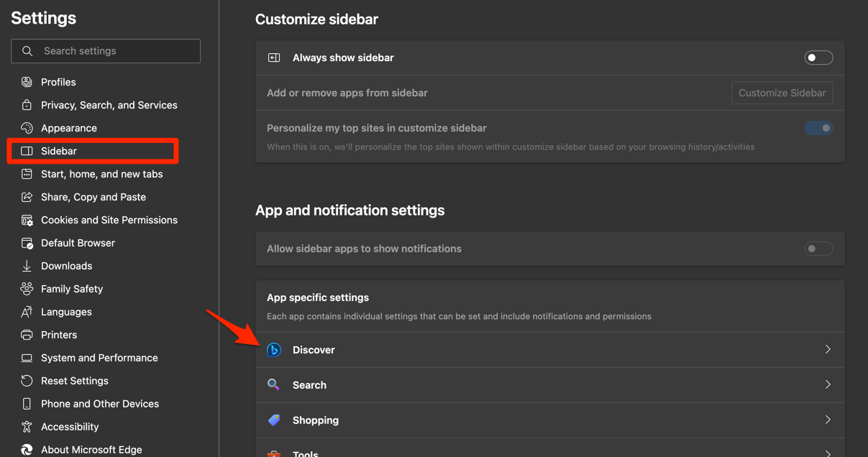Toggle Personalize my top sites switch
The height and width of the screenshot is (457, 868).
[x=818, y=128]
